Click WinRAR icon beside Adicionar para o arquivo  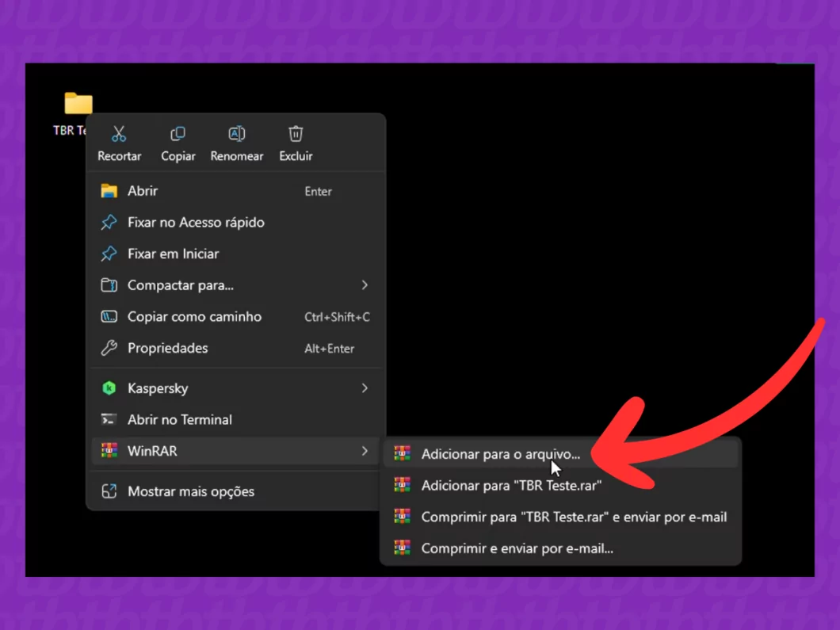403,454
